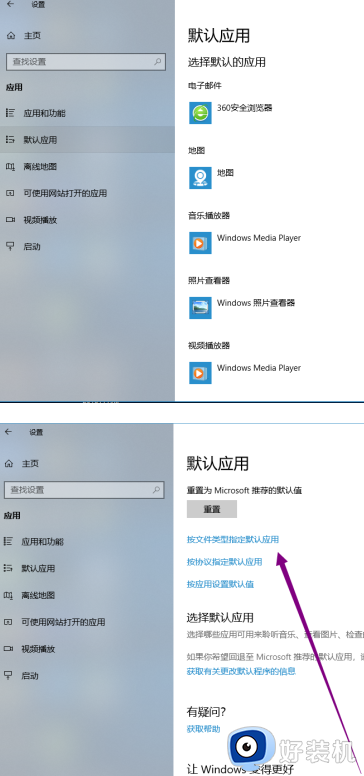Go to 主页 home in lower Settings window
This screenshot has height=776, width=364.
pos(22,464)
